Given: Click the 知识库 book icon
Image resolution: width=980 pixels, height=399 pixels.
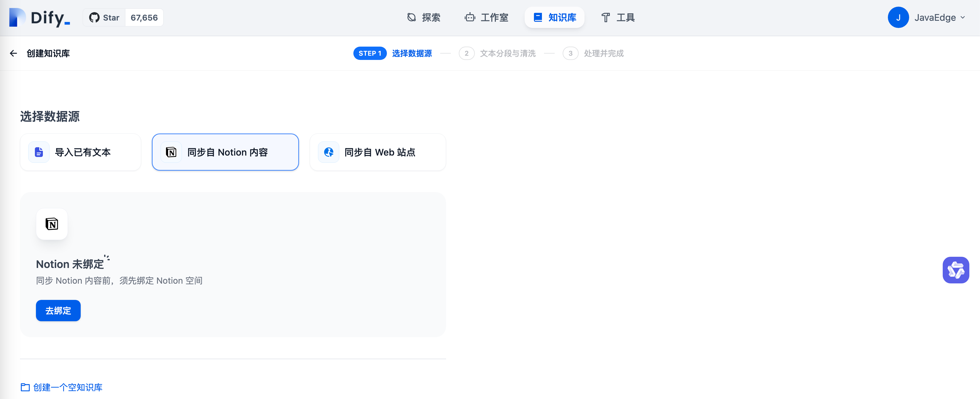Looking at the screenshot, I should click(x=538, y=17).
